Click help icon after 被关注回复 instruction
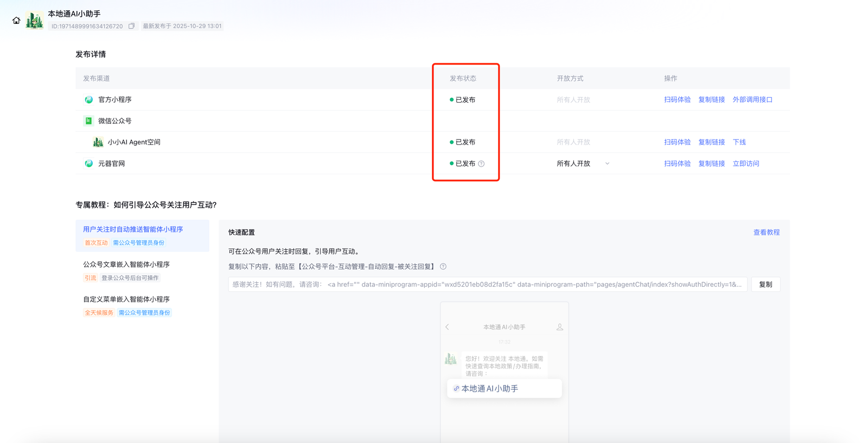 (443, 267)
